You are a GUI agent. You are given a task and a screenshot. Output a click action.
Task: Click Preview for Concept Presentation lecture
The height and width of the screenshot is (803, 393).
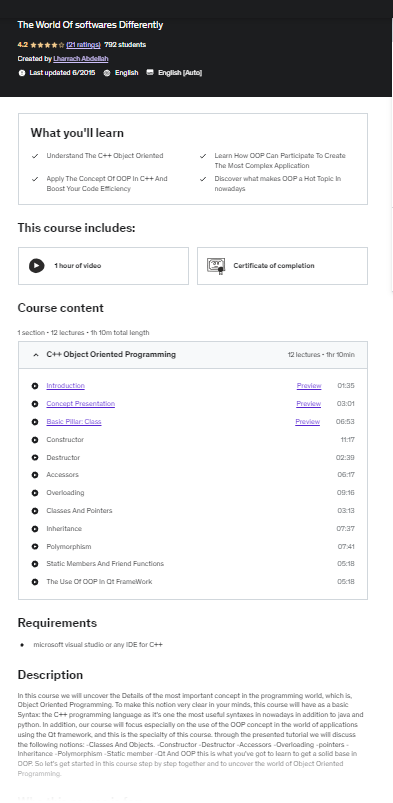[308, 404]
